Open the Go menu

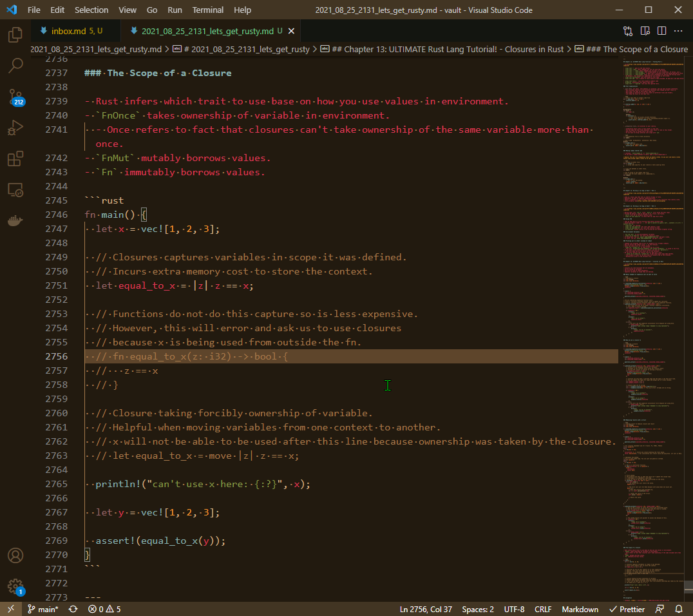click(152, 10)
